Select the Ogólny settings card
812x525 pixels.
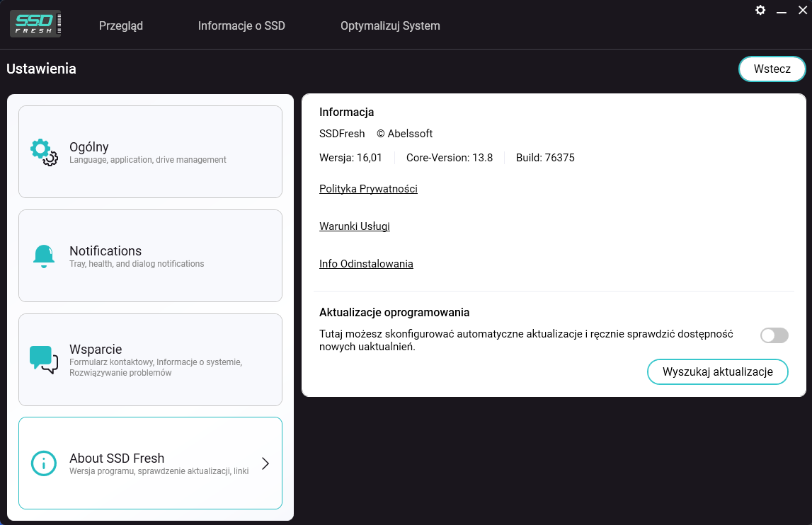point(150,151)
